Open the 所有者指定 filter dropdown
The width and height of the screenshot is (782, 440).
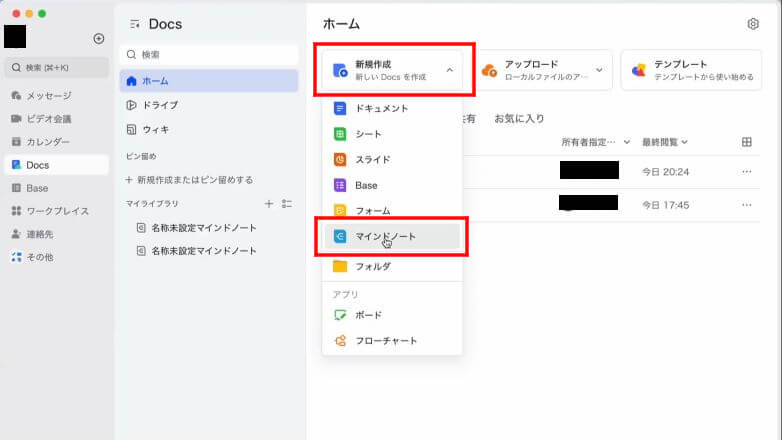click(595, 142)
